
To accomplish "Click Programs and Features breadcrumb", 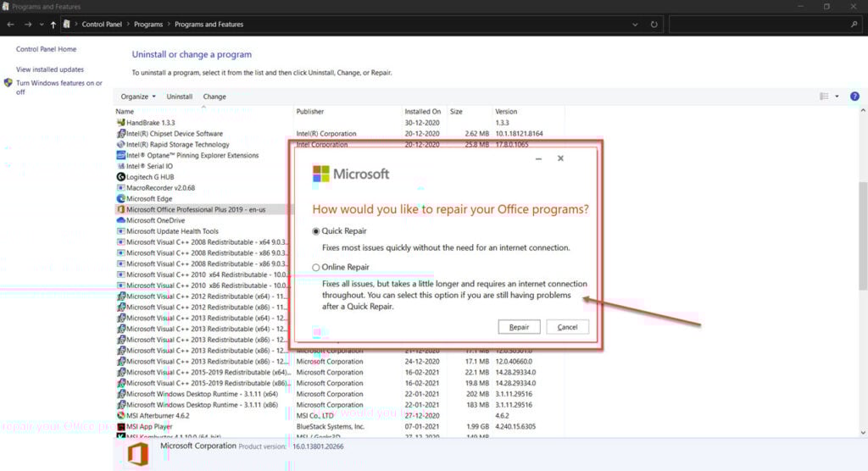I will pyautogui.click(x=209, y=25).
